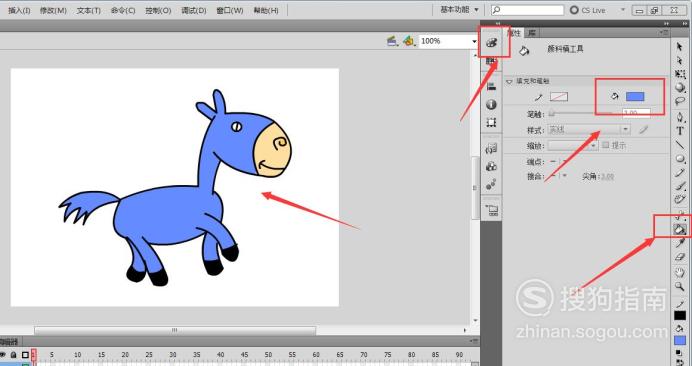Open the Align panel icon in dock
Image resolution: width=692 pixels, height=366 pixels.
[x=491, y=87]
